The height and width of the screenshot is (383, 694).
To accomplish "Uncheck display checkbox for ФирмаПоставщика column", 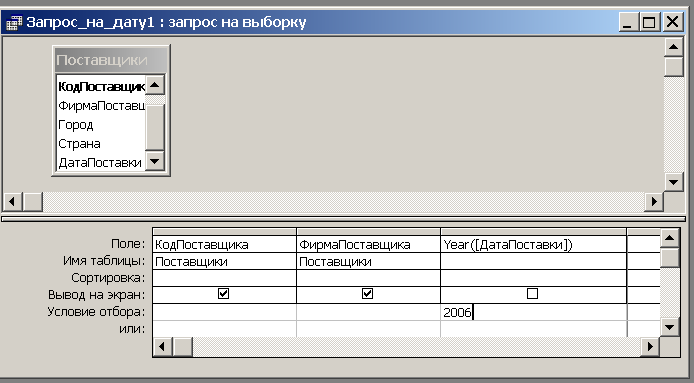I will point(367,294).
